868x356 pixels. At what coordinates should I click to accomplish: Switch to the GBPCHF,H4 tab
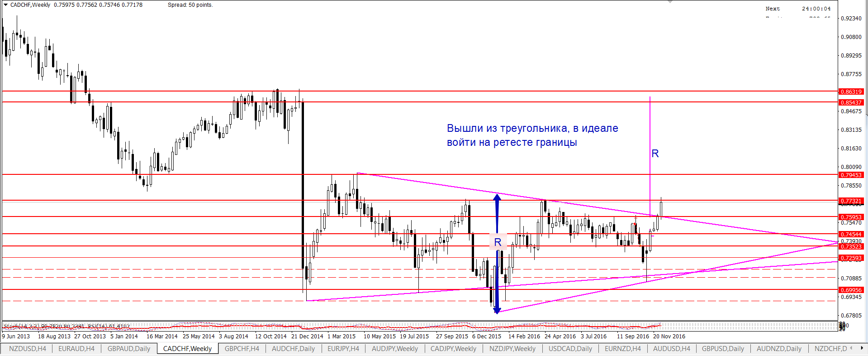point(242,348)
